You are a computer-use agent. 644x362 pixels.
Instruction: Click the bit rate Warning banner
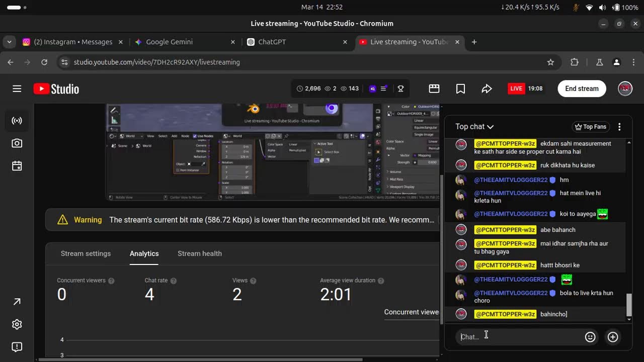tap(243, 220)
